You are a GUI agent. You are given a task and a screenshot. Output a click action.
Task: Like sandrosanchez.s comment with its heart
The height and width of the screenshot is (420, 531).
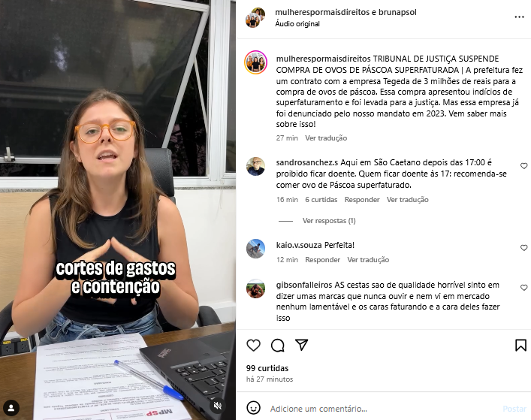pos(524,166)
